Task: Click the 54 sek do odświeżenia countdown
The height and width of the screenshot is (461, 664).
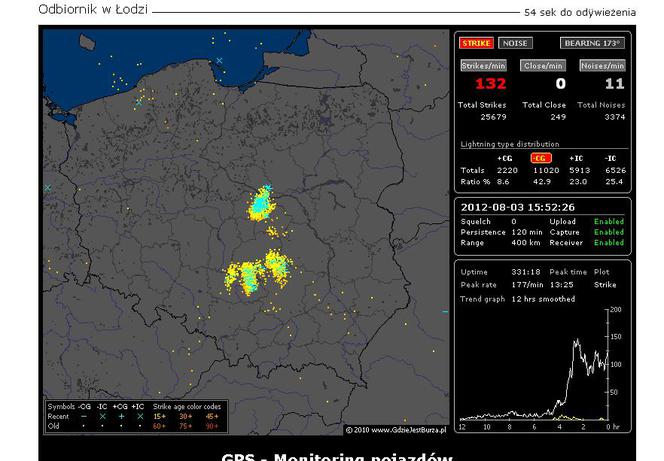Action: (x=580, y=12)
